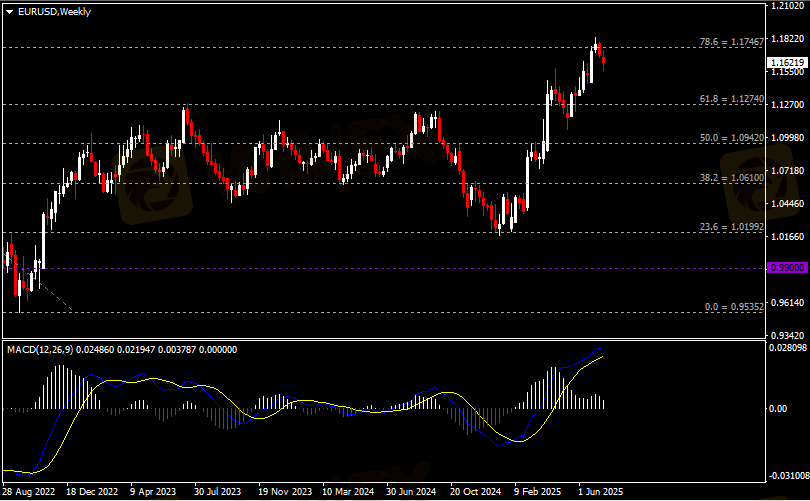Click the 20 Oct 2024 date label
The image size is (810, 501).
point(475,492)
